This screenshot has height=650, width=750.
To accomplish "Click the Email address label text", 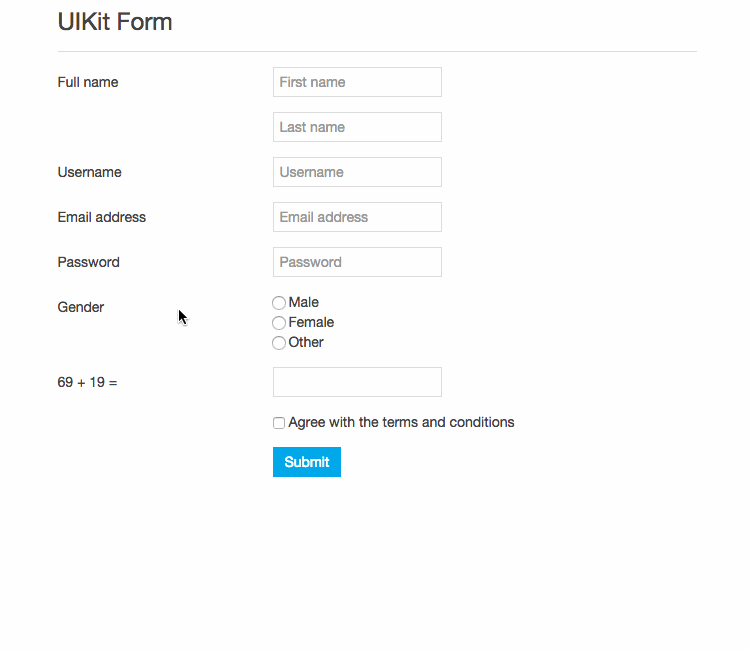I will pyautogui.click(x=101, y=217).
